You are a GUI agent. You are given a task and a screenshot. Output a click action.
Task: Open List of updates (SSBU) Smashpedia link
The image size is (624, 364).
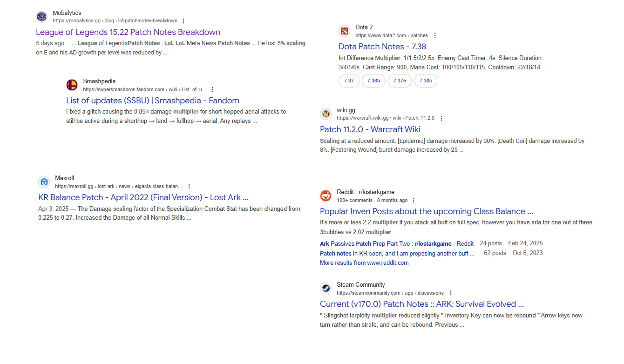pyautogui.click(x=153, y=101)
